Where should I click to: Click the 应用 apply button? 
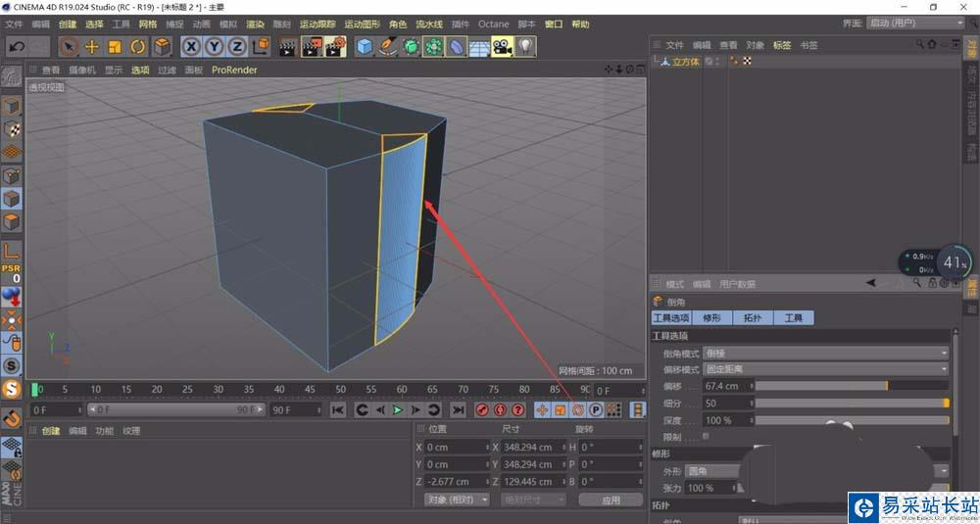point(611,500)
